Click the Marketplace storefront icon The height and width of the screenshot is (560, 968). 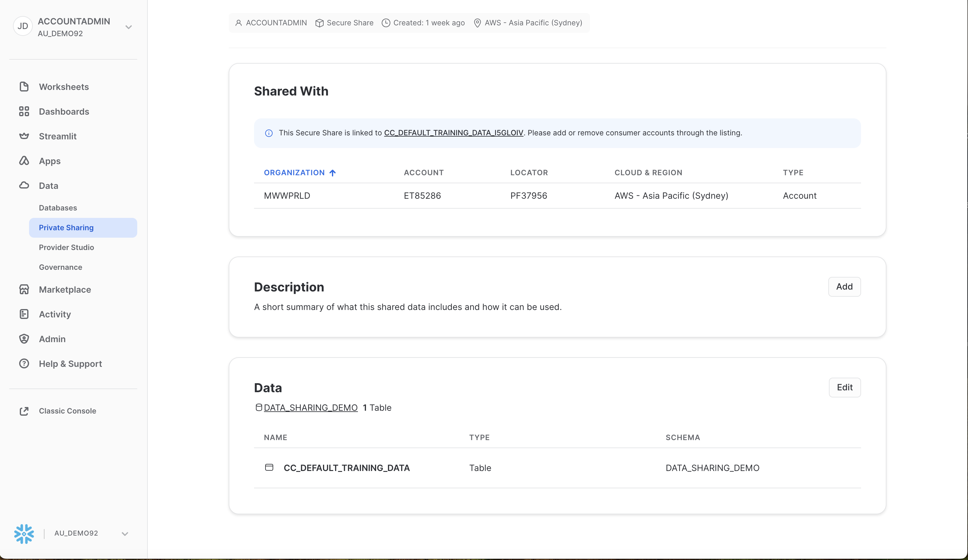[24, 289]
